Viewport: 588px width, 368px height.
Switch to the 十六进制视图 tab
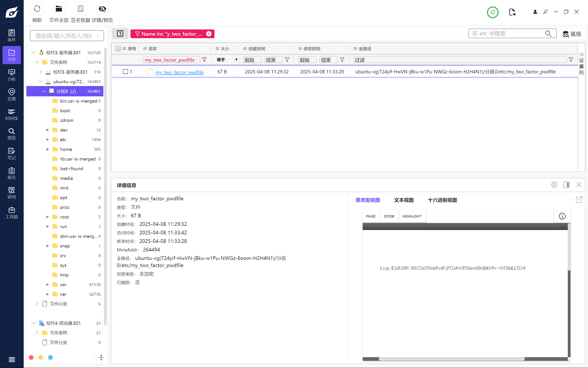tap(442, 200)
